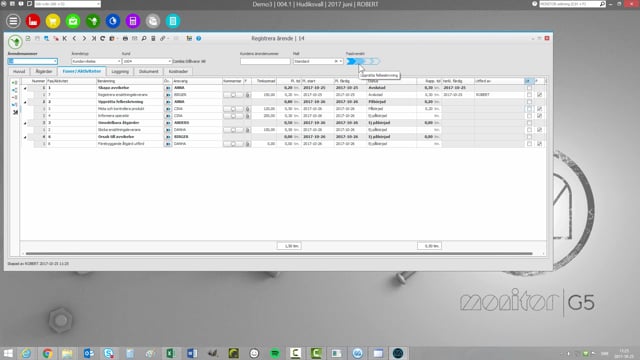The height and width of the screenshot is (360, 640).
Task: Go to next record with the right arrow
Action: (84, 38)
